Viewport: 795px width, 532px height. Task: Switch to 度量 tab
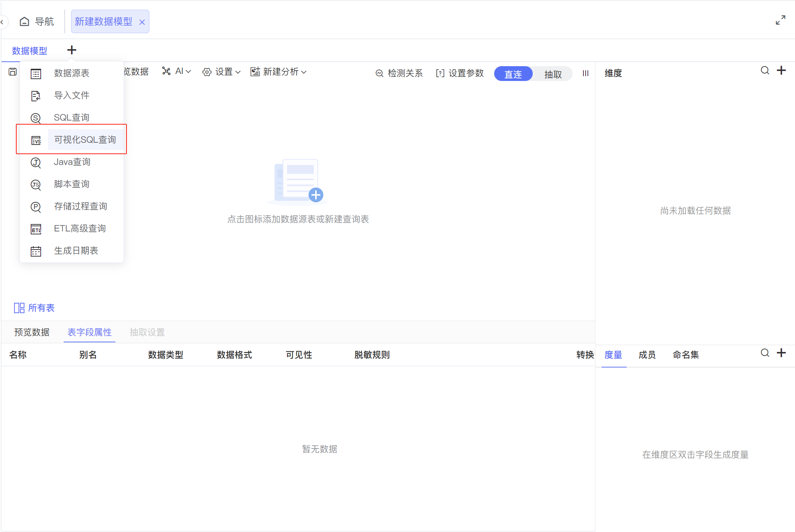(613, 355)
